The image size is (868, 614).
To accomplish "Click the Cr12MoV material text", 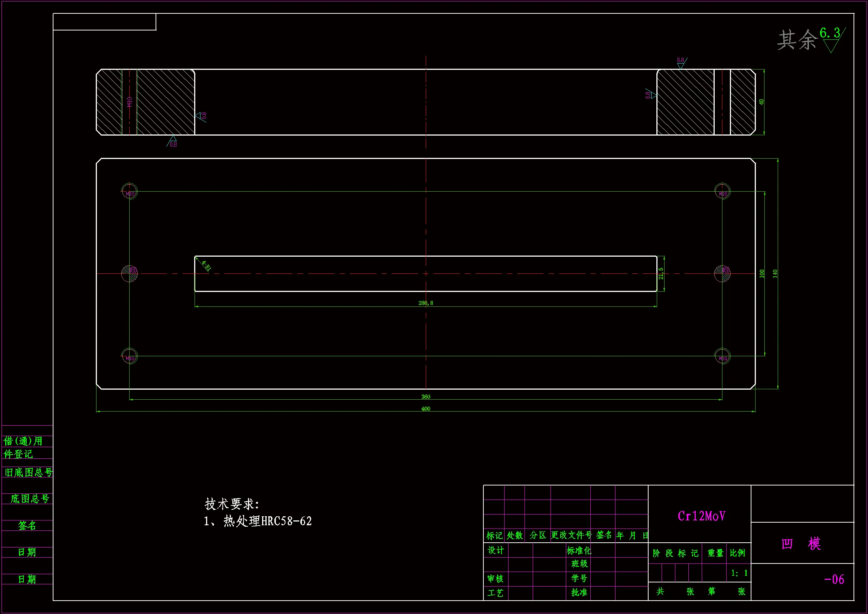I will [701, 516].
